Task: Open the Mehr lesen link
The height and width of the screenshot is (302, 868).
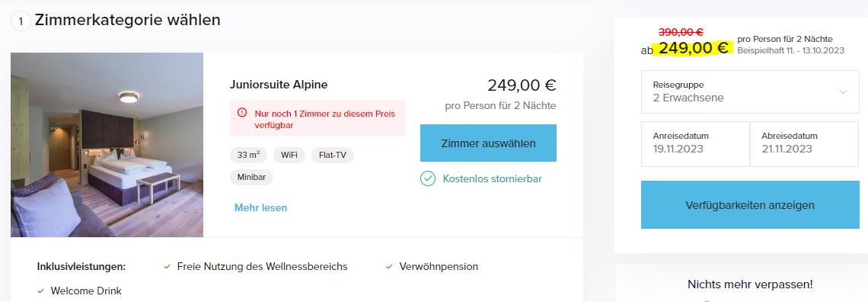Action: pos(260,207)
